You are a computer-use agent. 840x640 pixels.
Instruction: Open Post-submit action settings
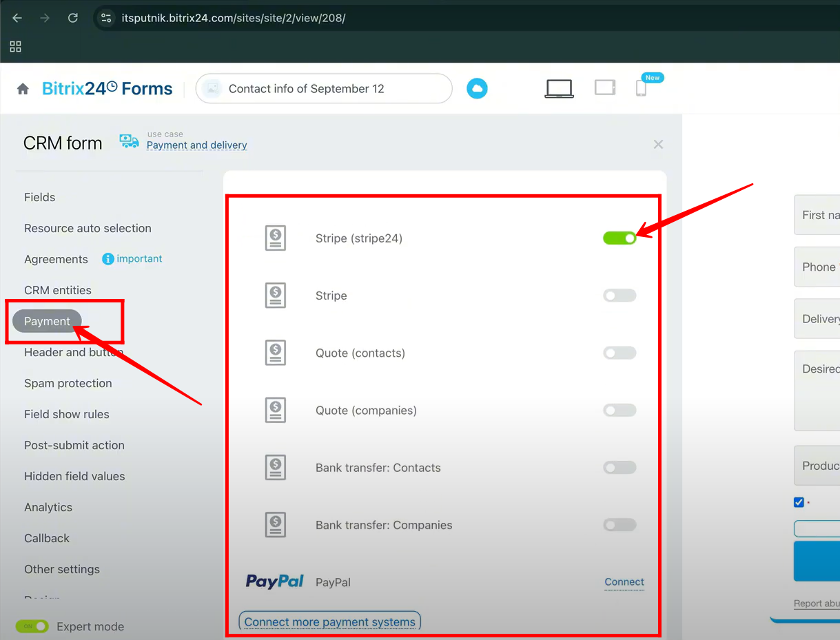[74, 445]
